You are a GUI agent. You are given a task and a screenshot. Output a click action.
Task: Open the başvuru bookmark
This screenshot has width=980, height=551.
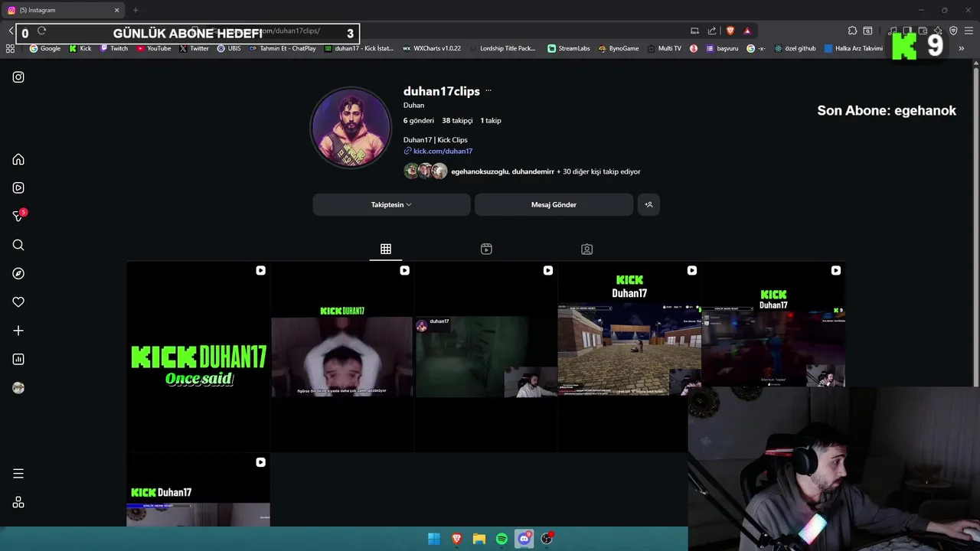[722, 48]
